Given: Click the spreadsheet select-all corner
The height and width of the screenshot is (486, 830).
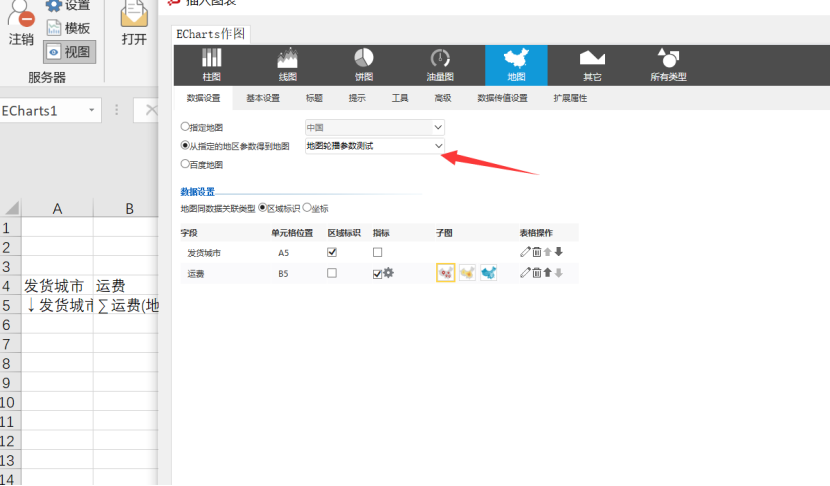Looking at the screenshot, I should 11,208.
